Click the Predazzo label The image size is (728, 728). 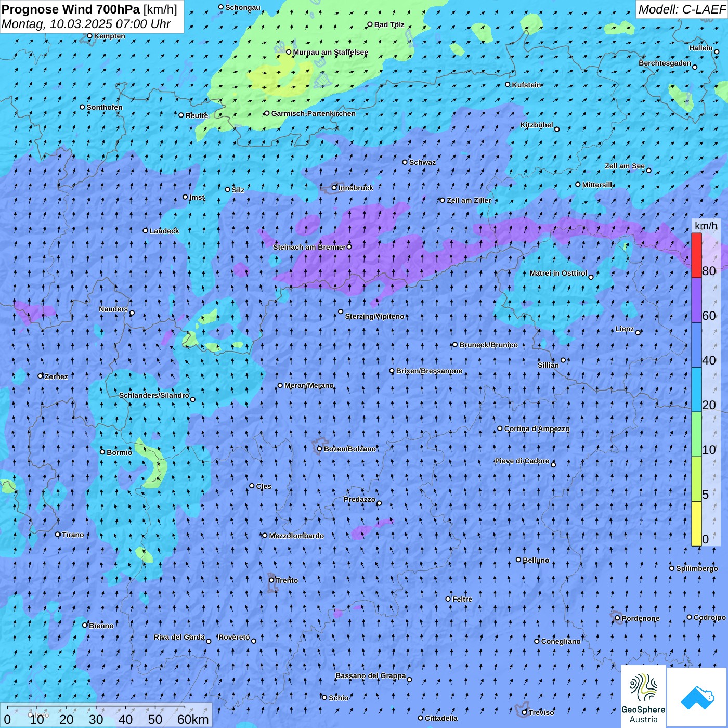(359, 499)
